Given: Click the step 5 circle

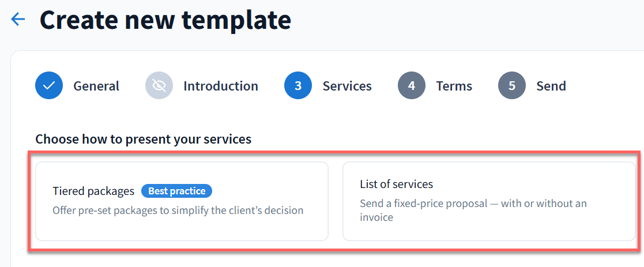Looking at the screenshot, I should pos(512,86).
